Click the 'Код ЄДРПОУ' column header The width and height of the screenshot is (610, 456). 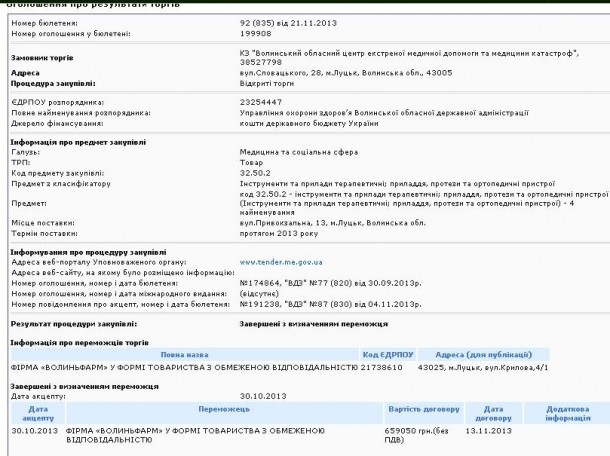click(x=388, y=354)
